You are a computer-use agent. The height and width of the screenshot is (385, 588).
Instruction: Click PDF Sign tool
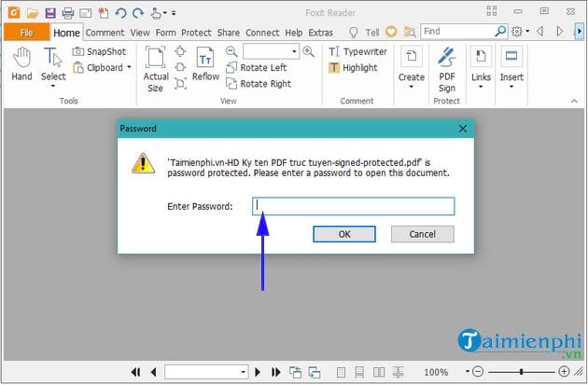point(447,70)
